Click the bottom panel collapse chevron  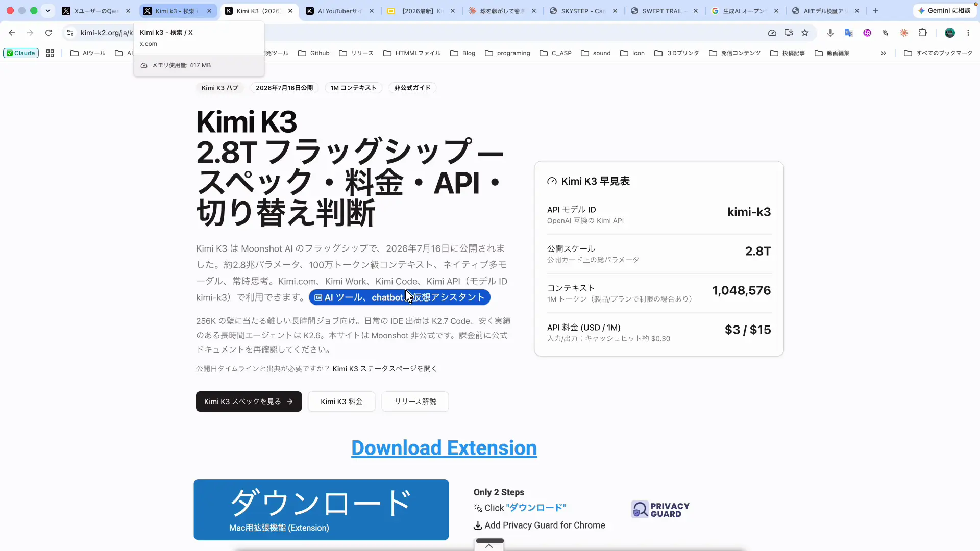(x=489, y=545)
